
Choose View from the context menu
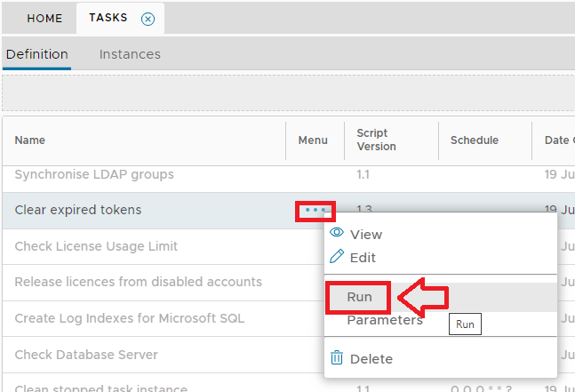[x=366, y=235]
